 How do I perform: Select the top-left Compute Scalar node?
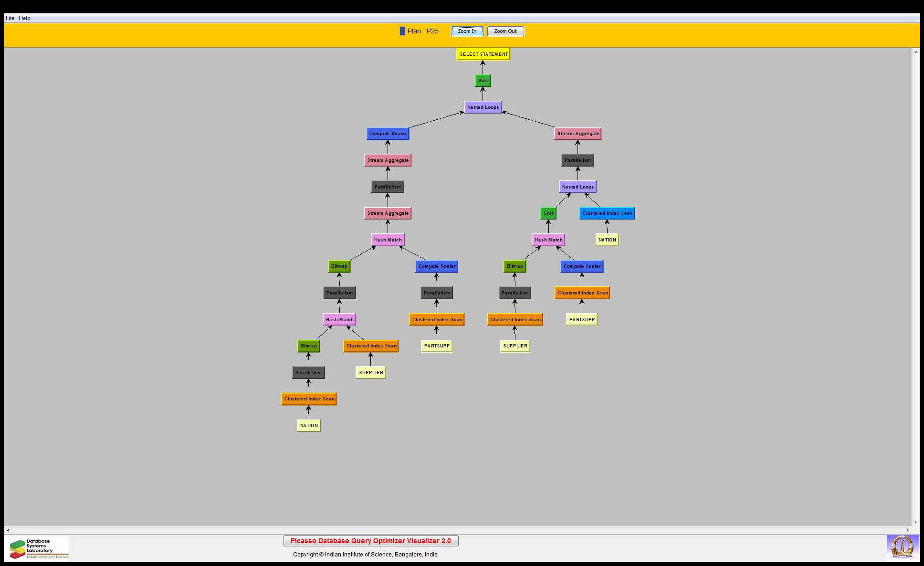pyautogui.click(x=388, y=134)
